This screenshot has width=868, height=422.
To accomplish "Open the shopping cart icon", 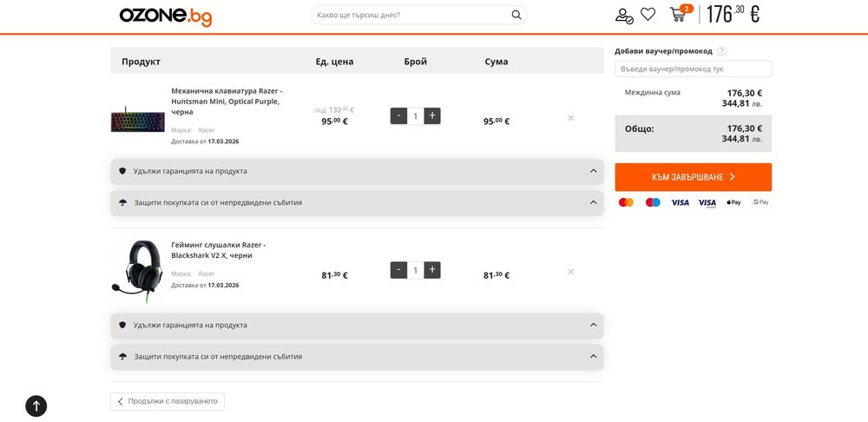I will click(678, 15).
